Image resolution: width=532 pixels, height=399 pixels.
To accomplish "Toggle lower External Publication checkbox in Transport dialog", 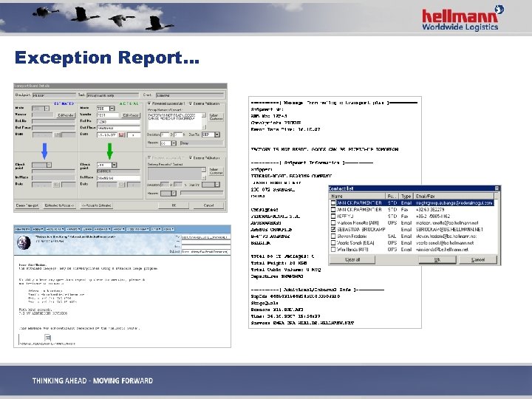I will [191, 157].
